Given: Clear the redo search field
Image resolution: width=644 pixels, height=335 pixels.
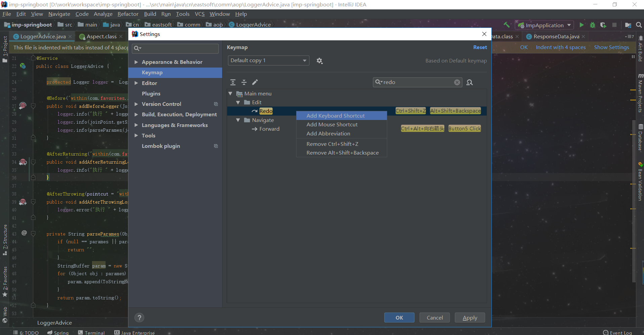Looking at the screenshot, I should pos(457,82).
